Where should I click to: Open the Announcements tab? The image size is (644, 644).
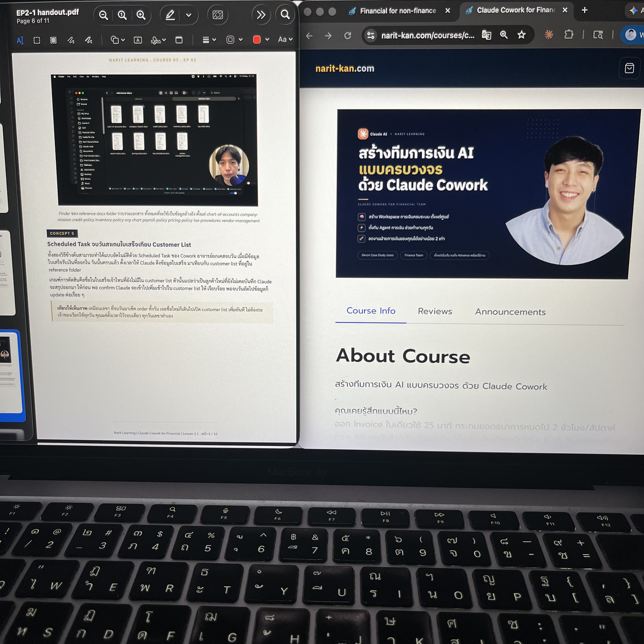tap(510, 312)
